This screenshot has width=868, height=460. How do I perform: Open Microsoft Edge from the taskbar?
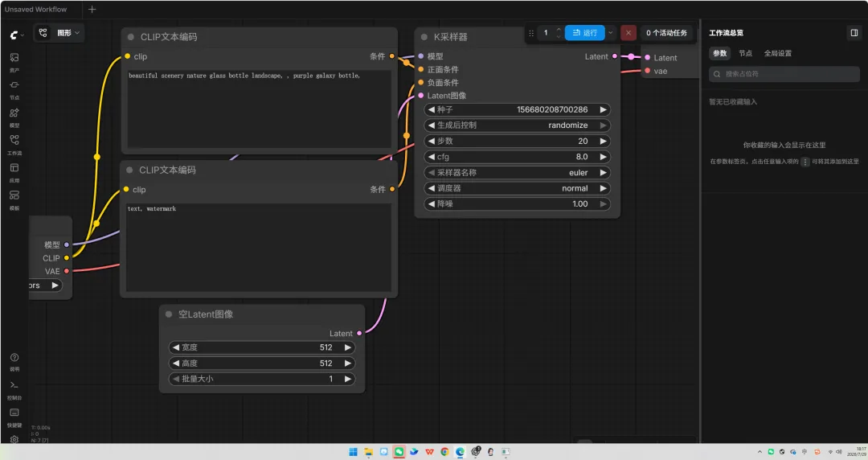(460, 452)
